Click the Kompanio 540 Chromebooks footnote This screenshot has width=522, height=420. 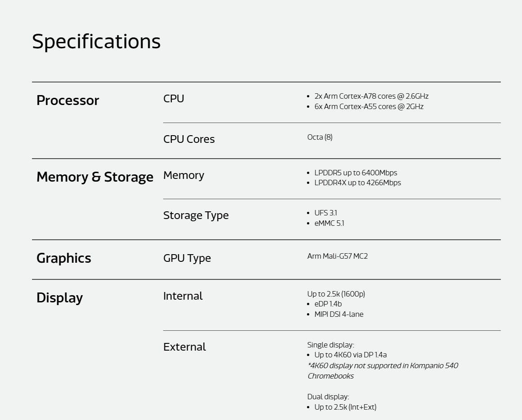point(382,370)
